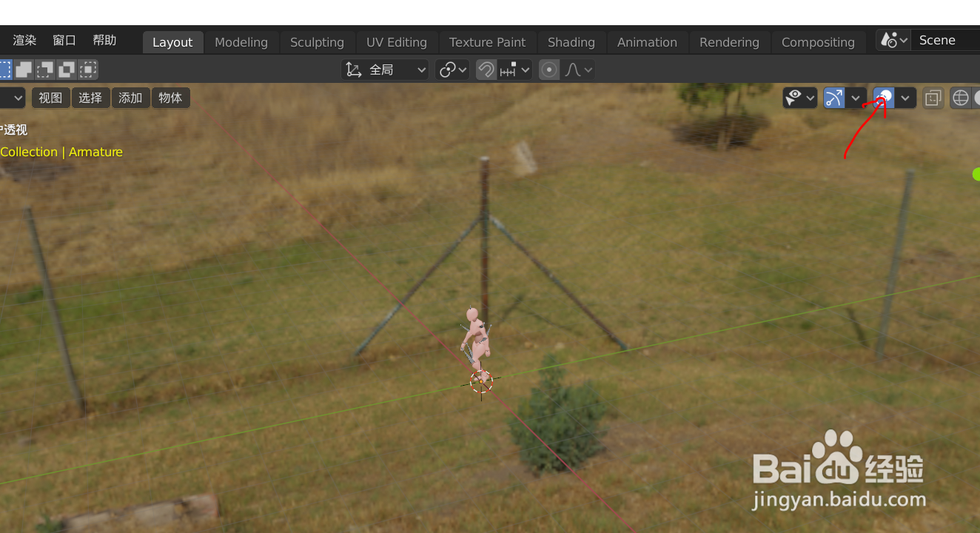Screen dimensions: 980x533
Task: Toggle proportional editing
Action: click(549, 70)
